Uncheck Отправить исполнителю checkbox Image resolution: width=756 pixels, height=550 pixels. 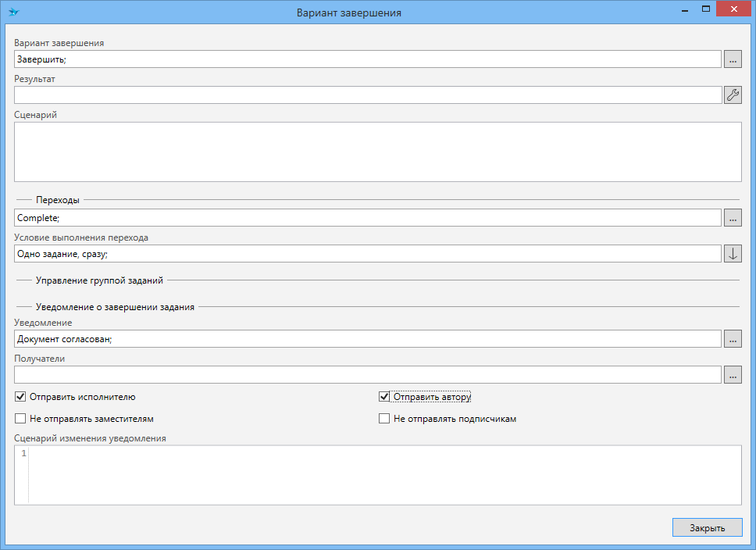(x=20, y=397)
